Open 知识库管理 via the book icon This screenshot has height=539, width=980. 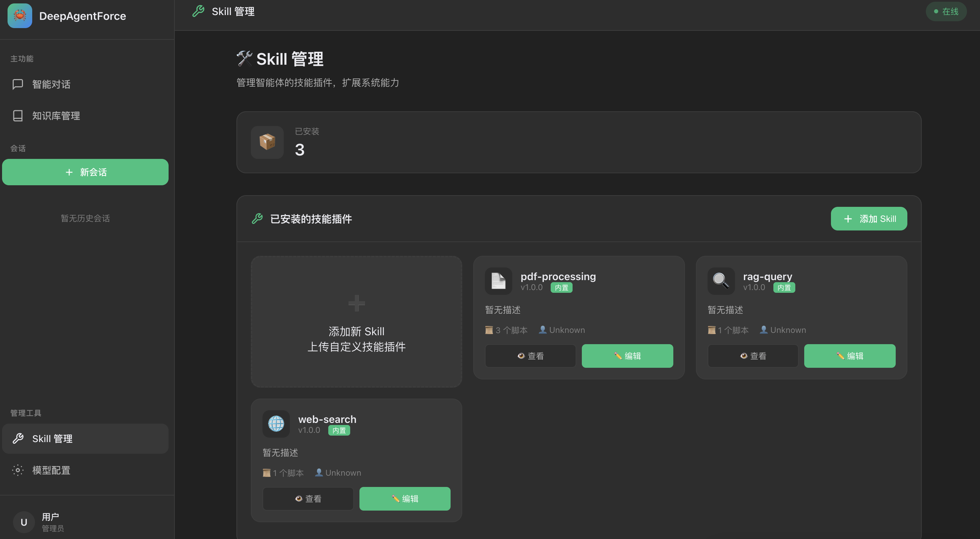[x=17, y=115]
